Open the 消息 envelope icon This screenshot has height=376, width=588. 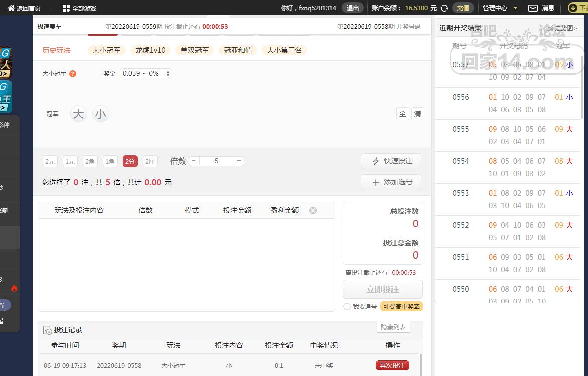(x=533, y=8)
